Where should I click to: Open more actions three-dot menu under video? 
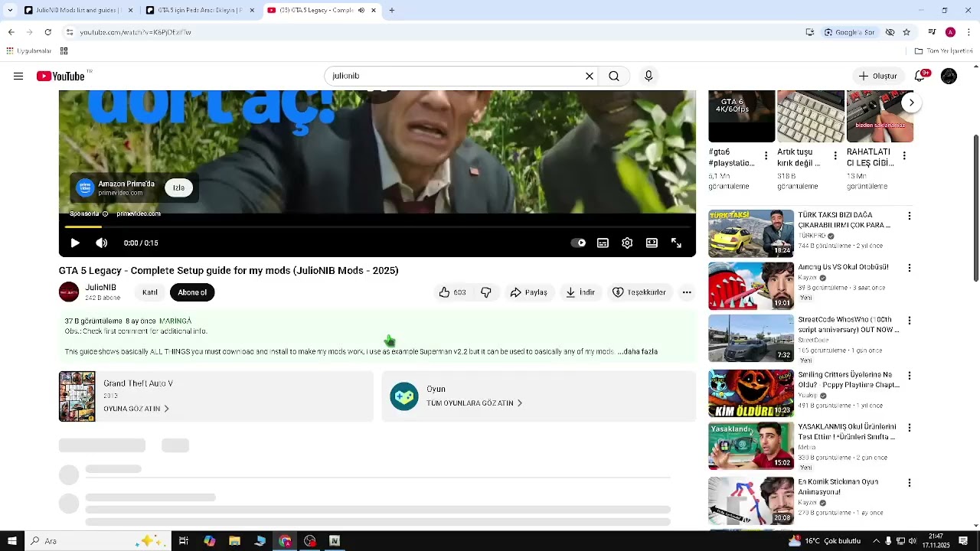(x=687, y=292)
